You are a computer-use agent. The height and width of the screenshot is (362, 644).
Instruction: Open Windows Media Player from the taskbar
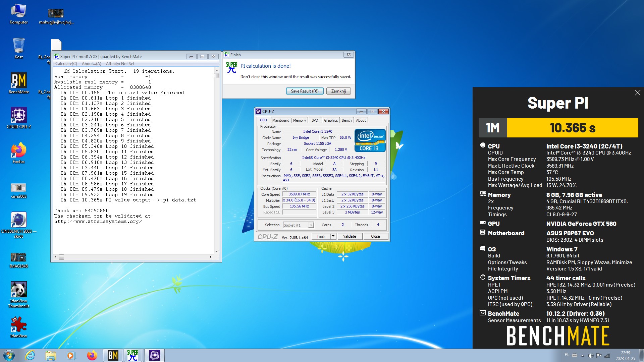coord(71,355)
